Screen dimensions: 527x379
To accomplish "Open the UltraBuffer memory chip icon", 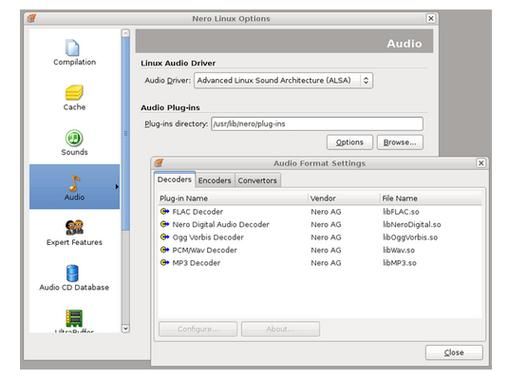I will [74, 318].
